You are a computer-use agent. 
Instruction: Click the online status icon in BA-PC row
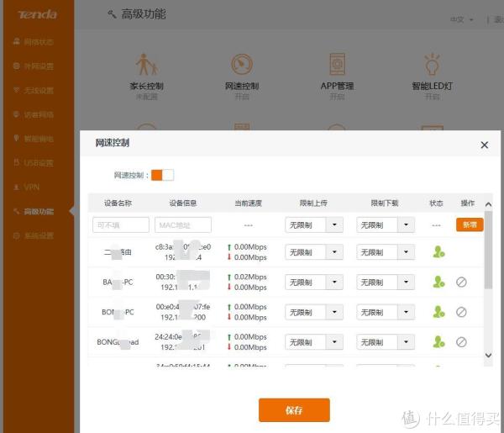click(438, 282)
